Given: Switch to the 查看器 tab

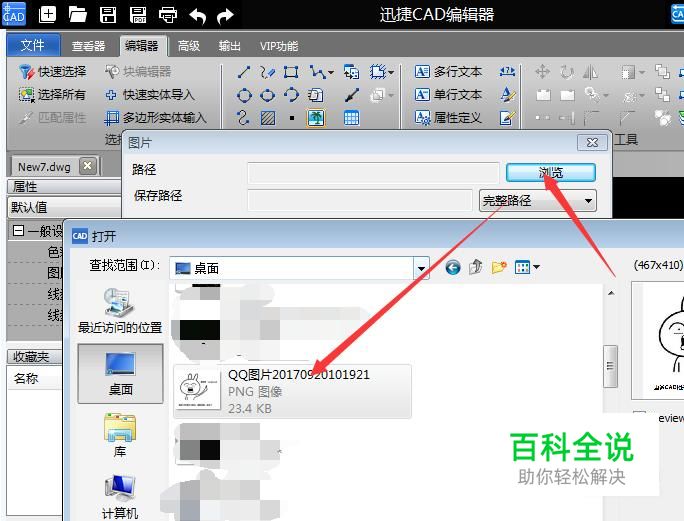Looking at the screenshot, I should [x=89, y=46].
